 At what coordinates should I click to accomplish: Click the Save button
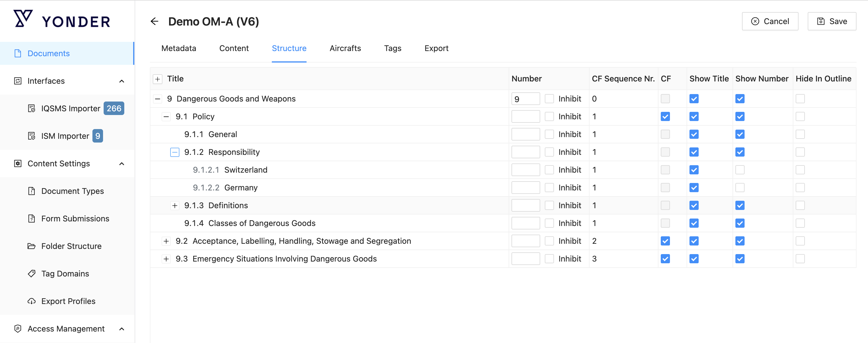tap(832, 22)
